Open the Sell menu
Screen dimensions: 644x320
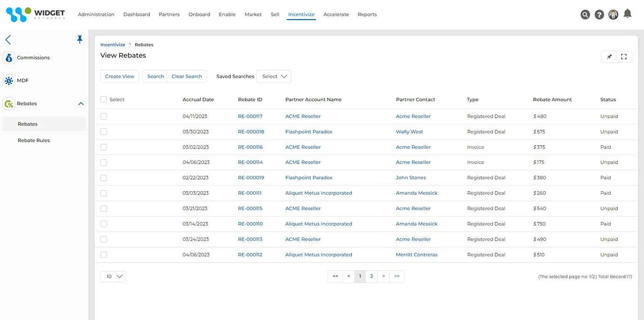click(x=275, y=15)
